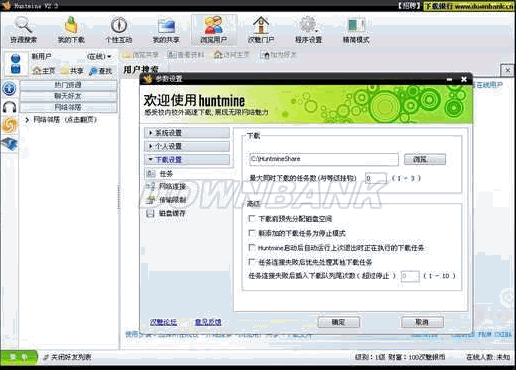Image resolution: width=516 pixels, height=370 pixels.
Task: Click the 加为好友 add friend item
Action: coord(279,55)
